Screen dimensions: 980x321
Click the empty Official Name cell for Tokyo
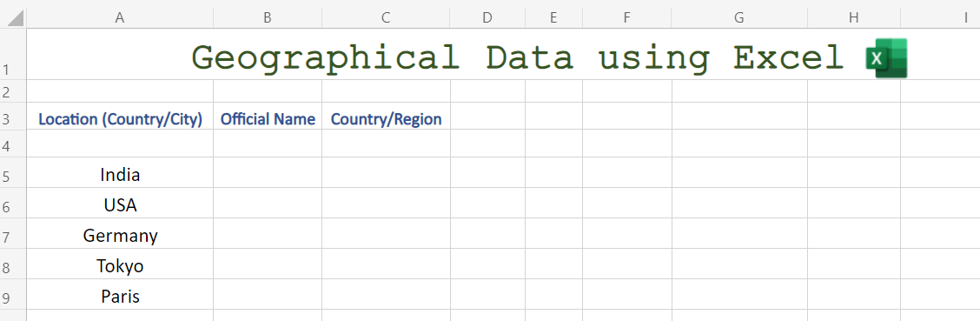tap(268, 264)
